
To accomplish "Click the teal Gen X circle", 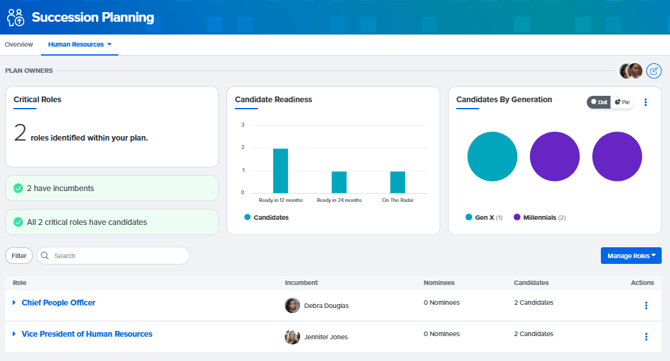I will pyautogui.click(x=492, y=156).
